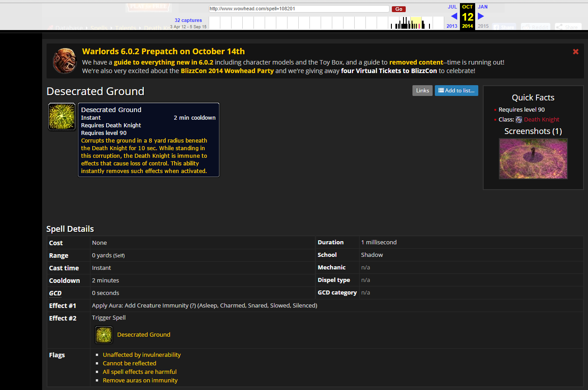Click the 'Cannot be reflected' flag

coord(129,363)
